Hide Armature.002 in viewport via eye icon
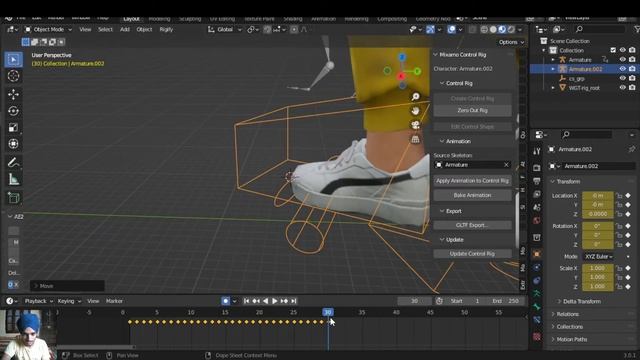 [622, 69]
